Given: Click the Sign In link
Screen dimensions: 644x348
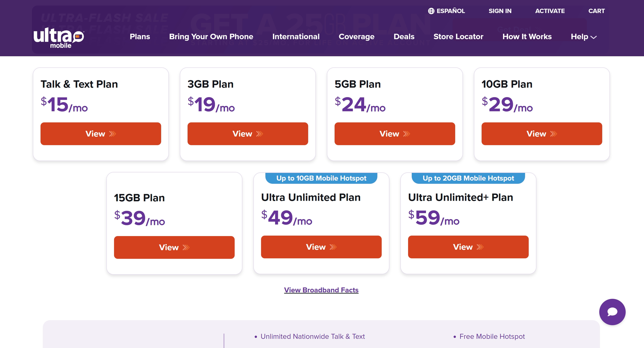Looking at the screenshot, I should (x=500, y=11).
